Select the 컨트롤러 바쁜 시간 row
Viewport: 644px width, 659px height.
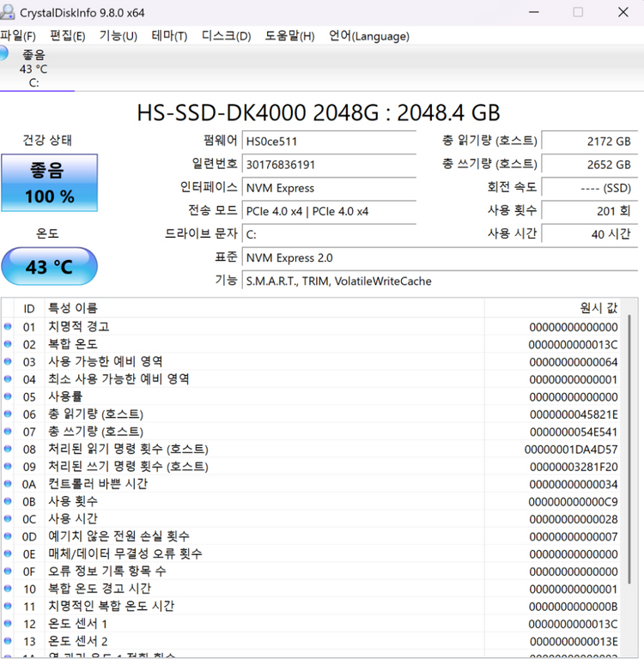(x=311, y=484)
